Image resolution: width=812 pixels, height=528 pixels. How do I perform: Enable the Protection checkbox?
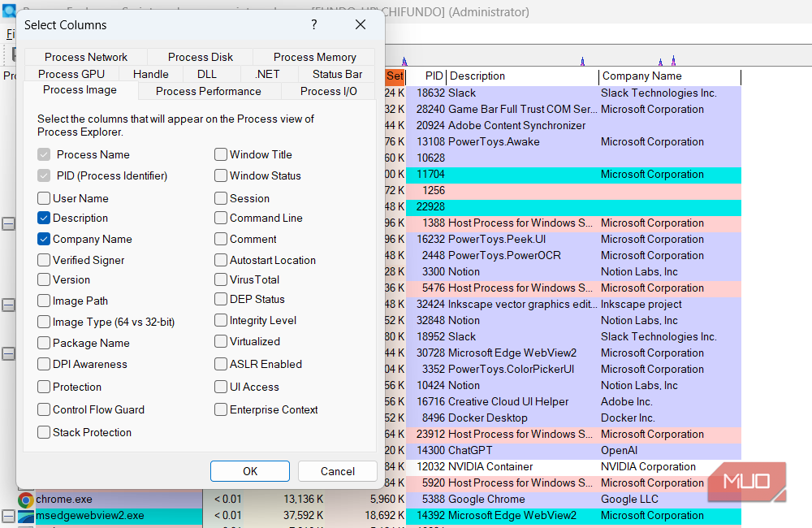tap(44, 387)
